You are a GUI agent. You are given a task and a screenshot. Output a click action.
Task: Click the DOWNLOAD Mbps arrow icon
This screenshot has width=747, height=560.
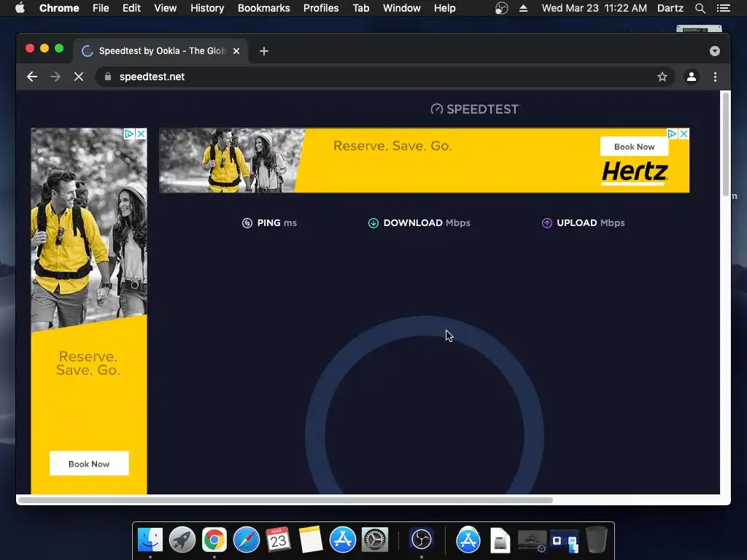373,223
